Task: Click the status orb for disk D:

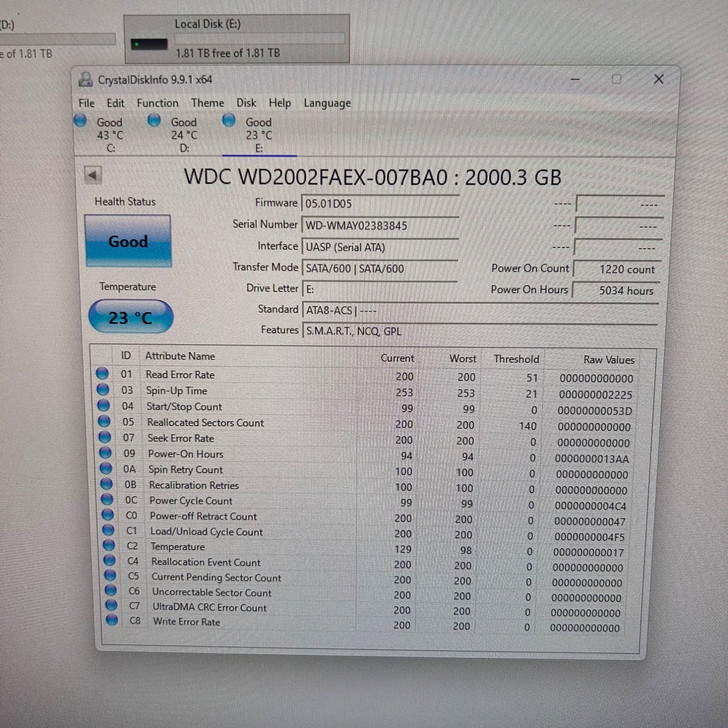Action: [155, 120]
